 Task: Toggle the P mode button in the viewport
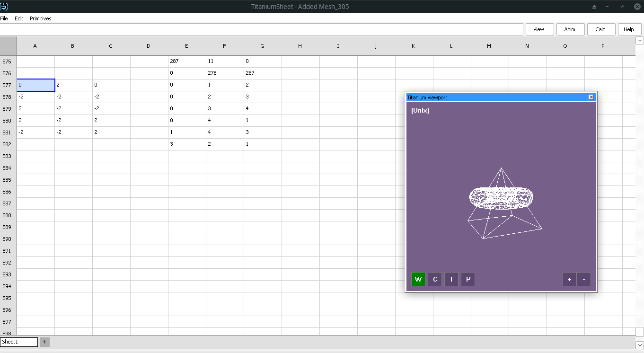(468, 279)
